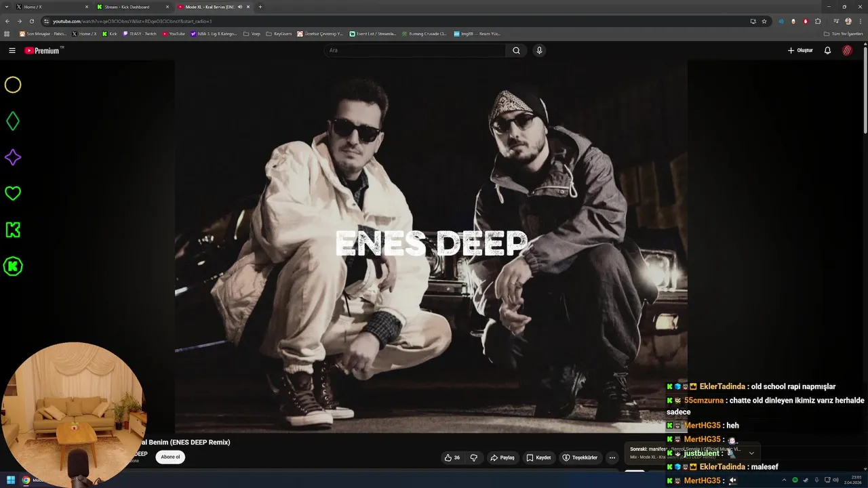Open TEASY - Twitch bookmark

pos(140,33)
